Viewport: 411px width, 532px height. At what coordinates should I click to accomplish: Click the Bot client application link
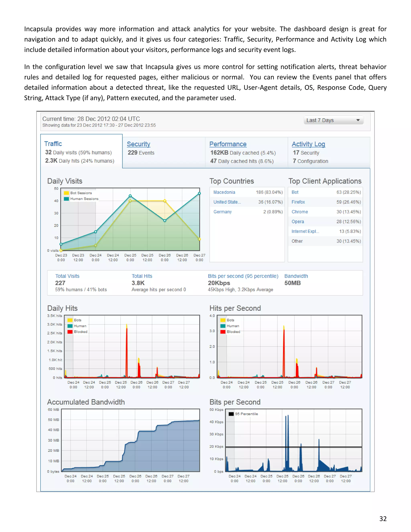[x=295, y=192]
